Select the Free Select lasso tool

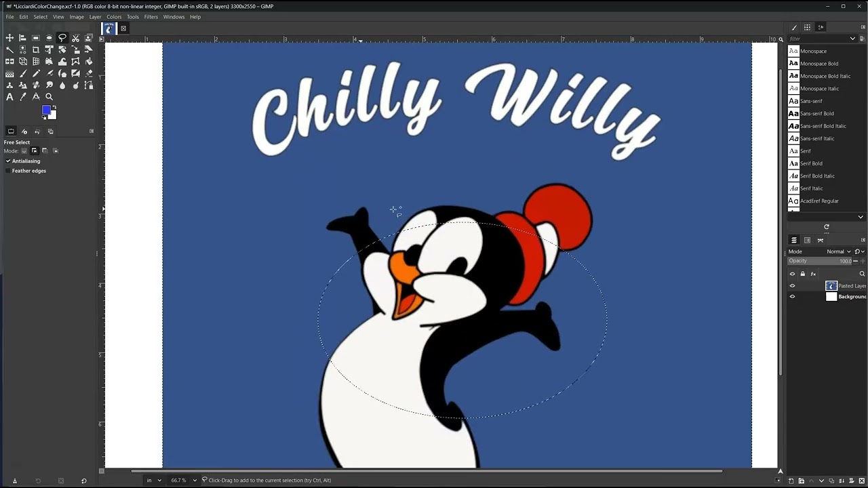coord(62,38)
